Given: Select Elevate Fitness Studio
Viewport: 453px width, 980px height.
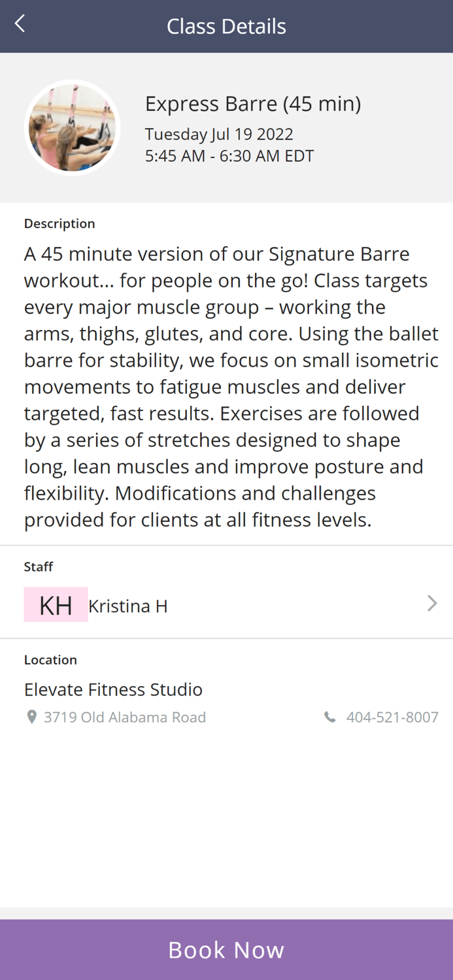Looking at the screenshot, I should click(113, 689).
